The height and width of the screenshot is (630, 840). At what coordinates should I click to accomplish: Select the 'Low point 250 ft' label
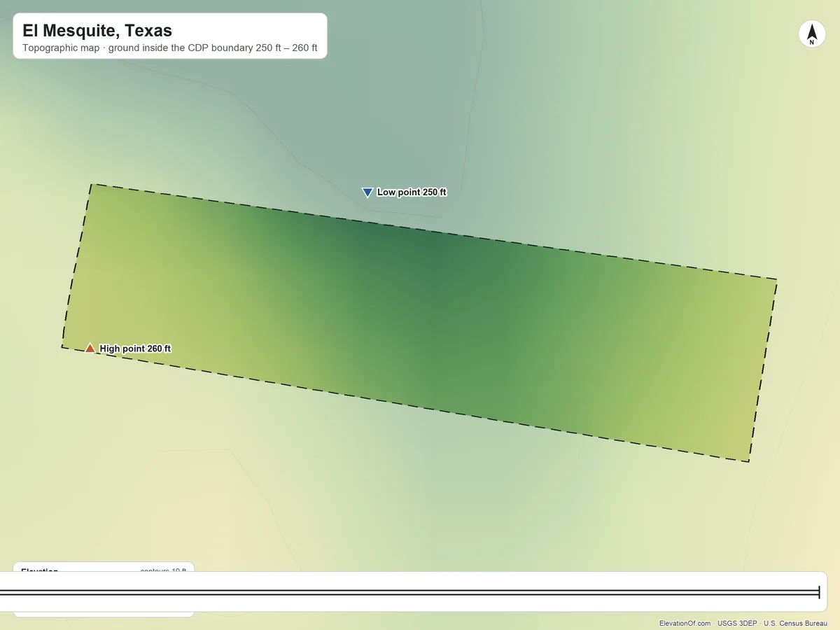pyautogui.click(x=412, y=192)
